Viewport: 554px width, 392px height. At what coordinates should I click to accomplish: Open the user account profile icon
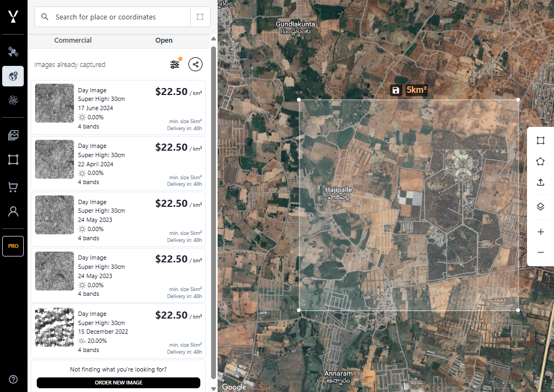pyautogui.click(x=13, y=212)
